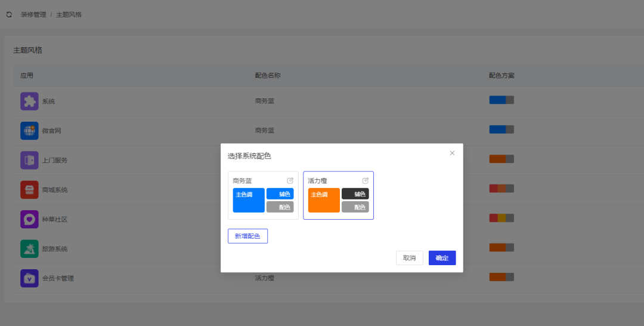Screen dimensions: 644x326
Task: Click the gray 配色 swatch in 活力橙
Action: (x=355, y=207)
